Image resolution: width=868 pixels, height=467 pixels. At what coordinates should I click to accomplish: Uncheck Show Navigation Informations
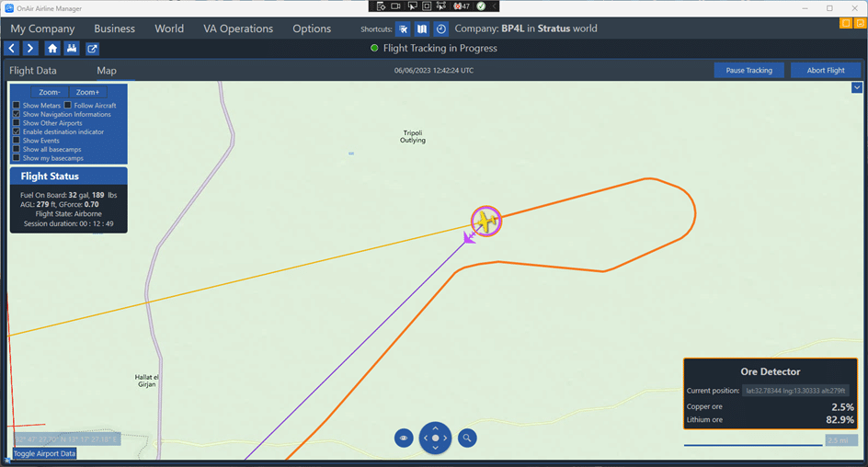pyautogui.click(x=17, y=114)
